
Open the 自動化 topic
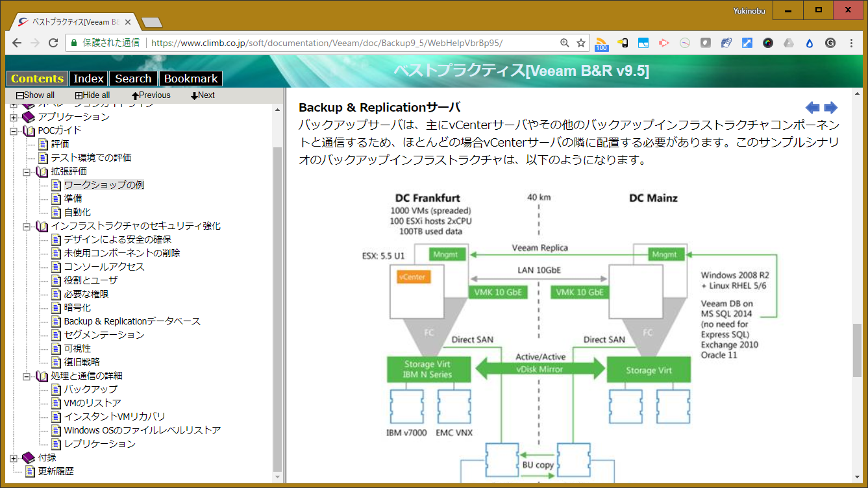click(x=77, y=212)
